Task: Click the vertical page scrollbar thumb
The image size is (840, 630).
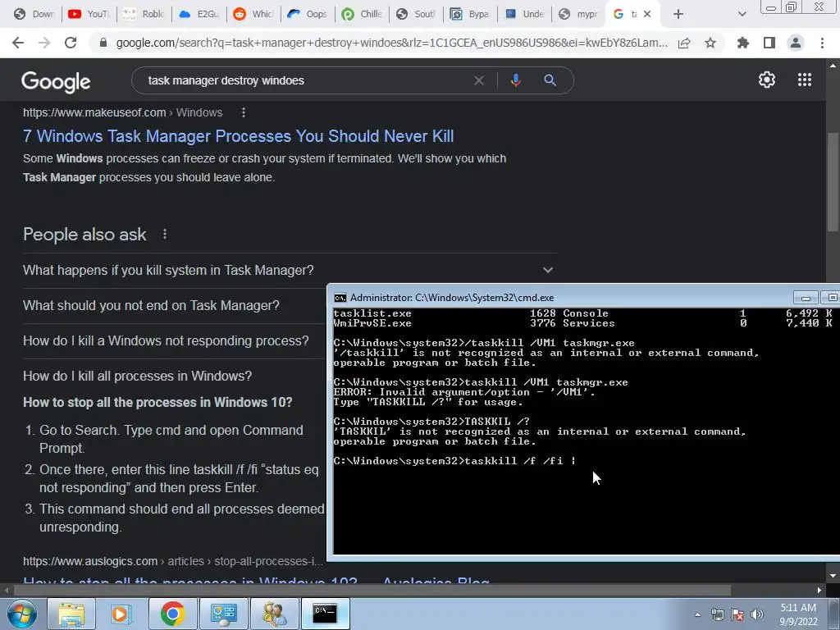Action: [x=833, y=182]
